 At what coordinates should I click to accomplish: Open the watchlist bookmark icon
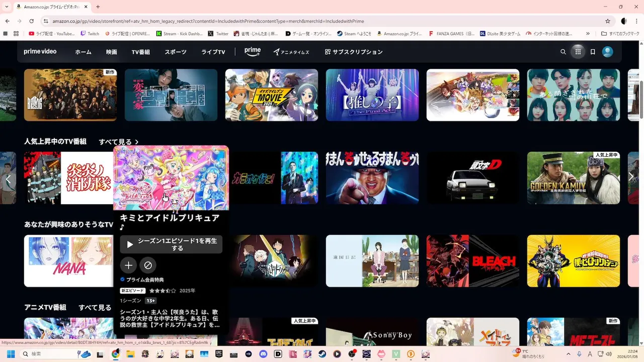pos(593,52)
